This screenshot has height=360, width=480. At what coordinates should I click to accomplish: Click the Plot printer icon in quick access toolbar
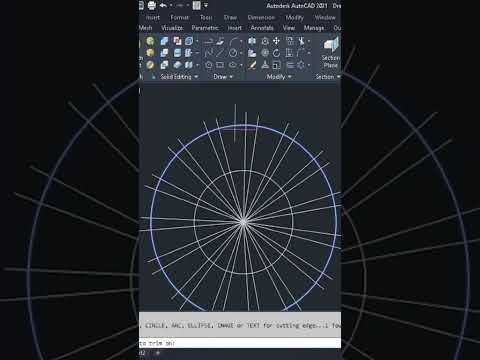click(152, 5)
